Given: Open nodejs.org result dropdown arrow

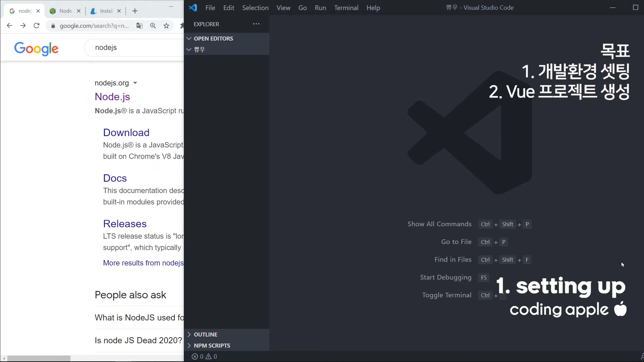Looking at the screenshot, I should click(135, 83).
